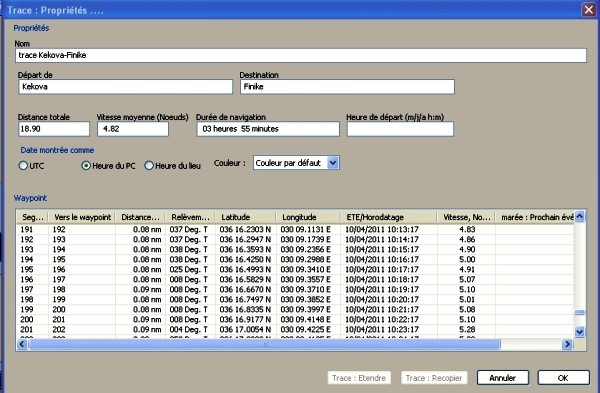Image resolution: width=600 pixels, height=393 pixels.
Task: Click the Distance totale field 18.90
Action: (x=54, y=129)
